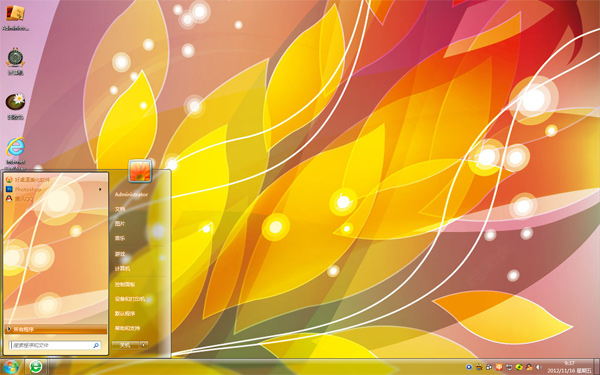
Task: Click the network monitor tray icon
Action: click(x=509, y=367)
